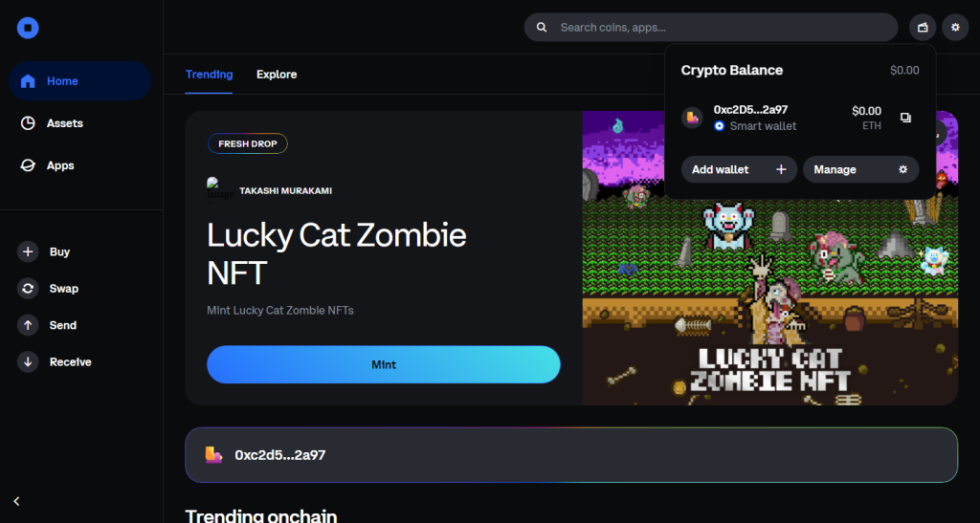980x523 pixels.
Task: Open the Lucky Cat Zombie NFT artwork
Action: (x=770, y=258)
